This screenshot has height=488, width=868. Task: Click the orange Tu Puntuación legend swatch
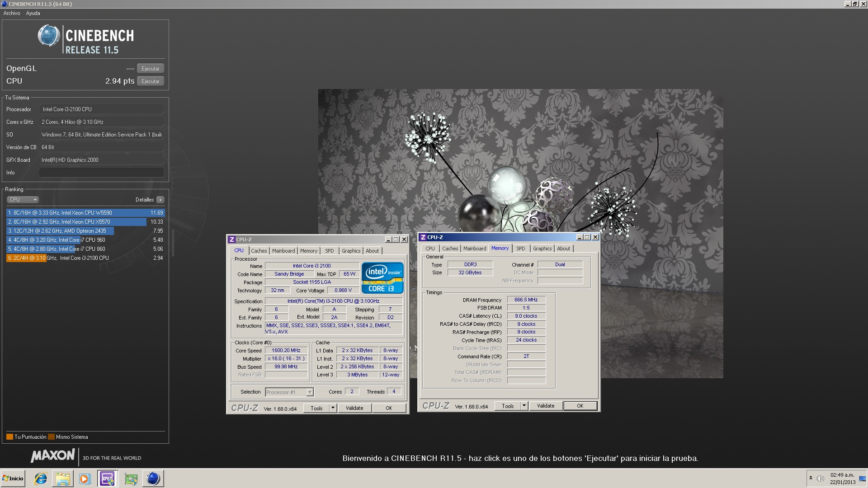pyautogui.click(x=9, y=437)
